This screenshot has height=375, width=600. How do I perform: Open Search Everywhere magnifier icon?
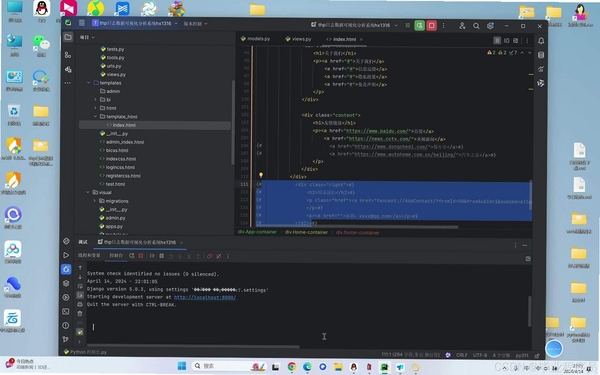coord(476,26)
